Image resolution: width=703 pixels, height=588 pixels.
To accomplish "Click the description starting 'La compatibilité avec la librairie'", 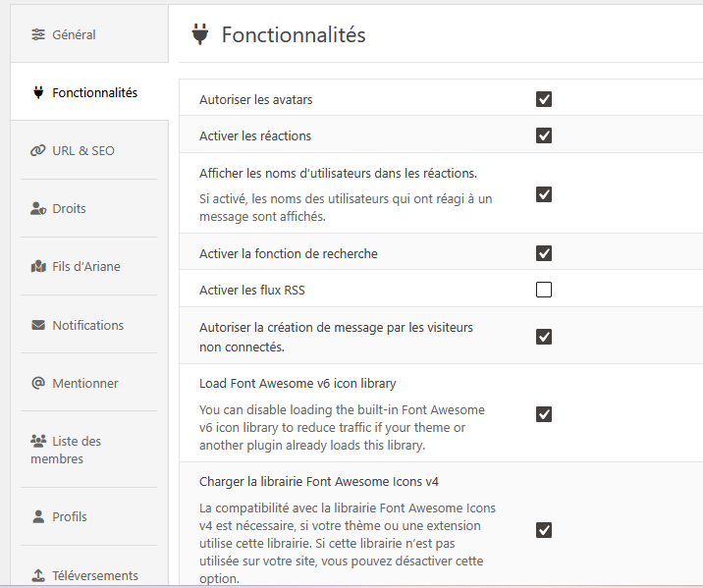I will (x=348, y=543).
